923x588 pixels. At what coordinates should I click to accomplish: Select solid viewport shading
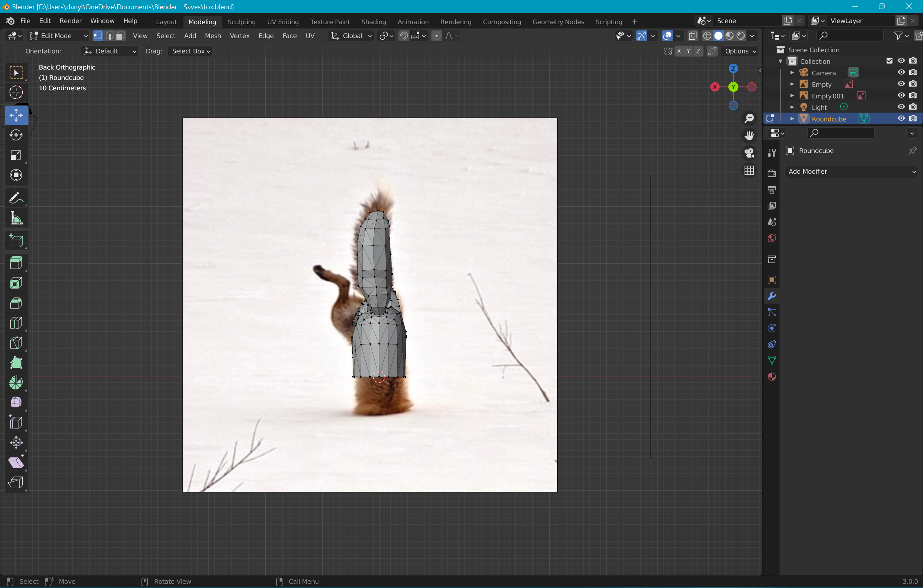(x=718, y=36)
